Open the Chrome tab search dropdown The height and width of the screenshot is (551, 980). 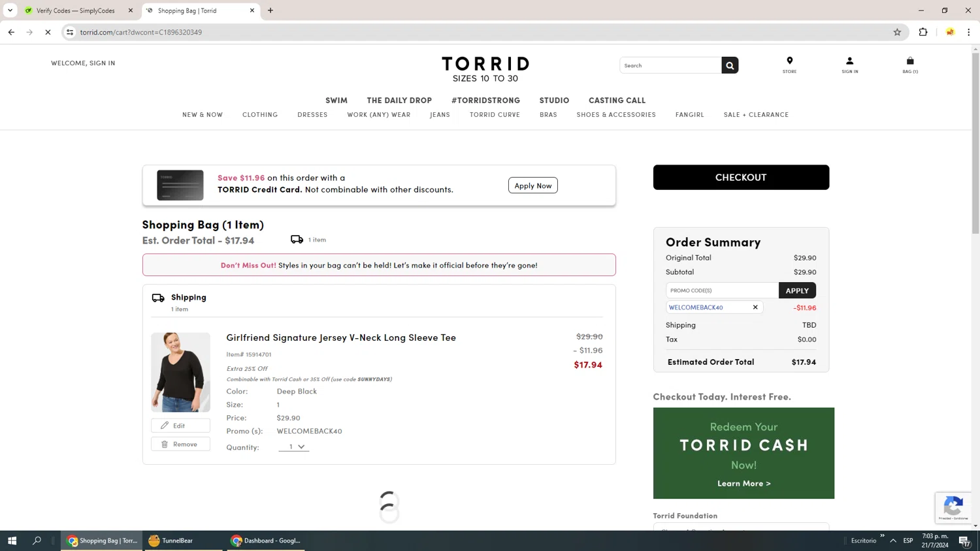tap(10, 10)
